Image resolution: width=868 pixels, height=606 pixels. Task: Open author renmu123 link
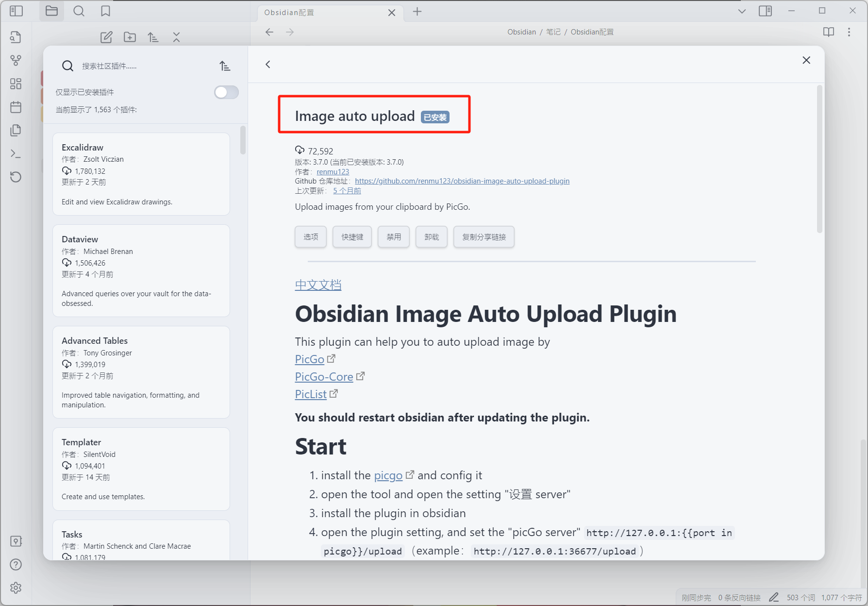point(333,172)
